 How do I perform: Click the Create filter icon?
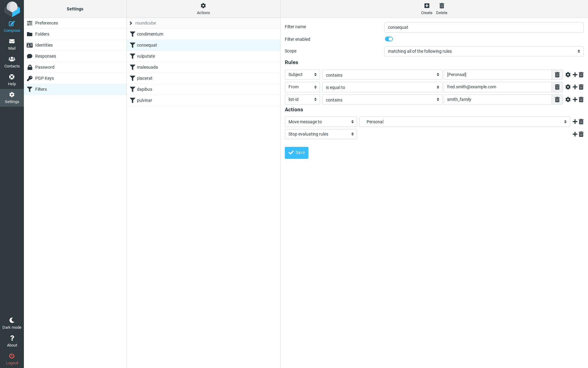click(x=427, y=6)
